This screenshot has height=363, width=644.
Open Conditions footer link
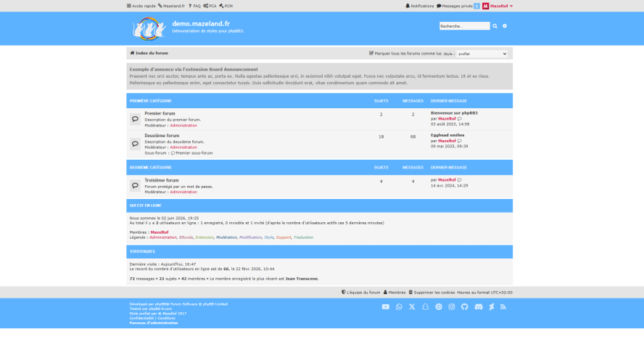pos(166,318)
